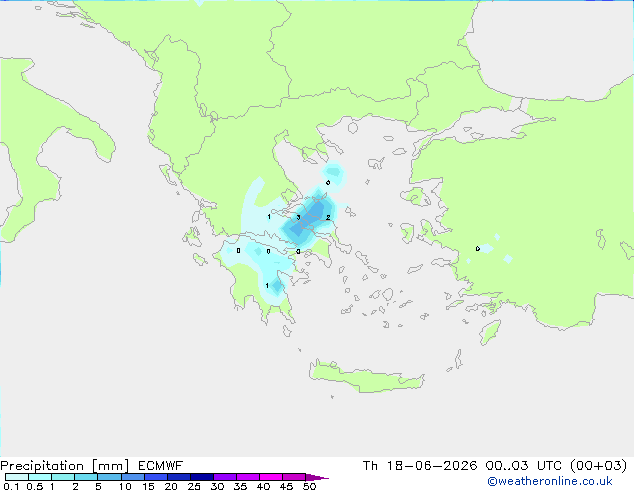Click the precipitation value '3' on the map
The width and height of the screenshot is (634, 490).
click(x=298, y=218)
